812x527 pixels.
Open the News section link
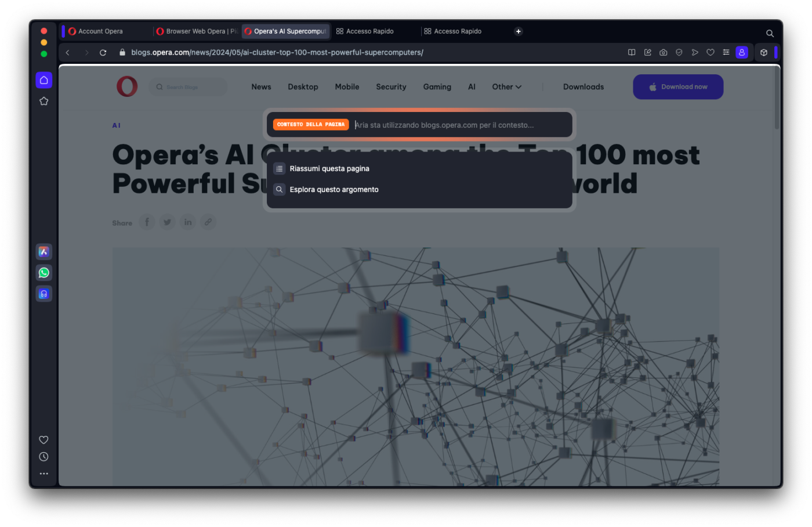pos(261,87)
